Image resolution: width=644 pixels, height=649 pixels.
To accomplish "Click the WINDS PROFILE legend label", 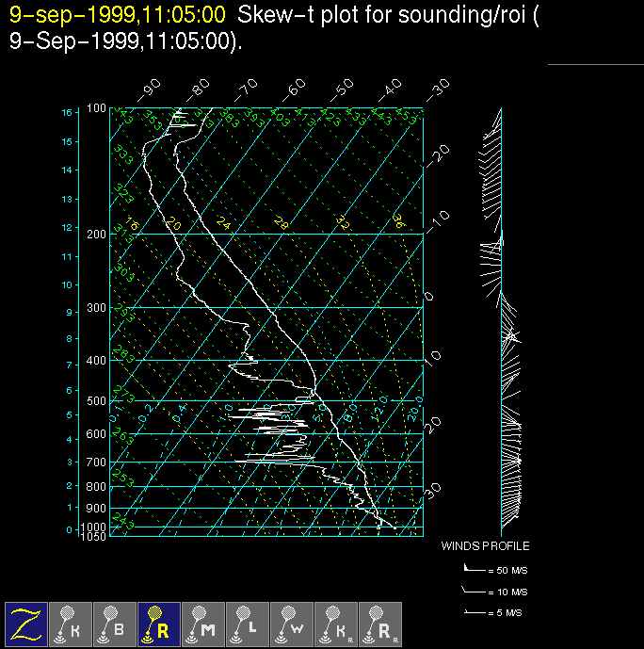I will click(485, 546).
